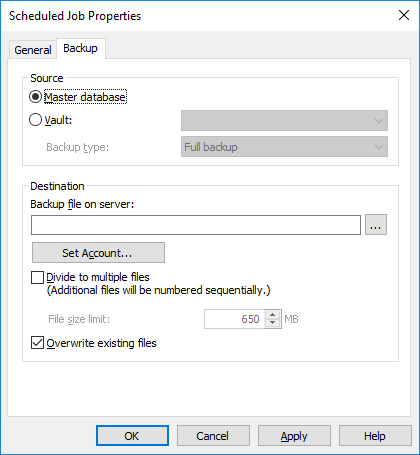Open the Set Account dialog
This screenshot has width=420, height=455.
pos(98,253)
